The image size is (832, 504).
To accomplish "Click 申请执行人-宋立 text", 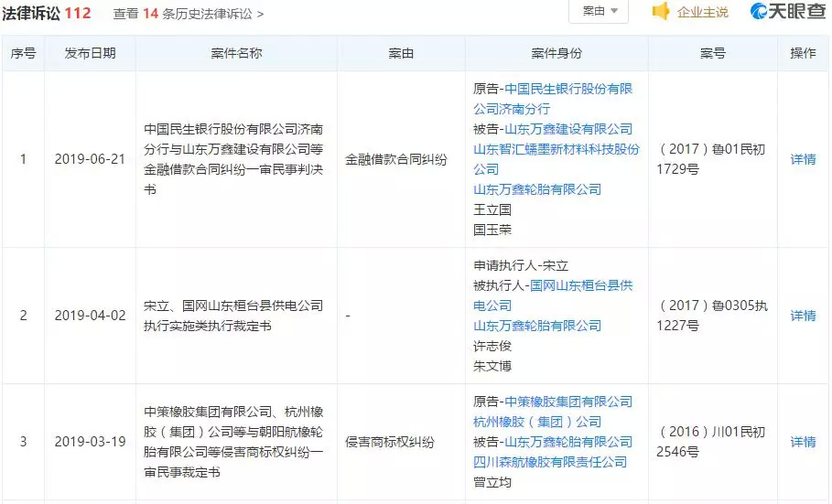I will pos(521,265).
